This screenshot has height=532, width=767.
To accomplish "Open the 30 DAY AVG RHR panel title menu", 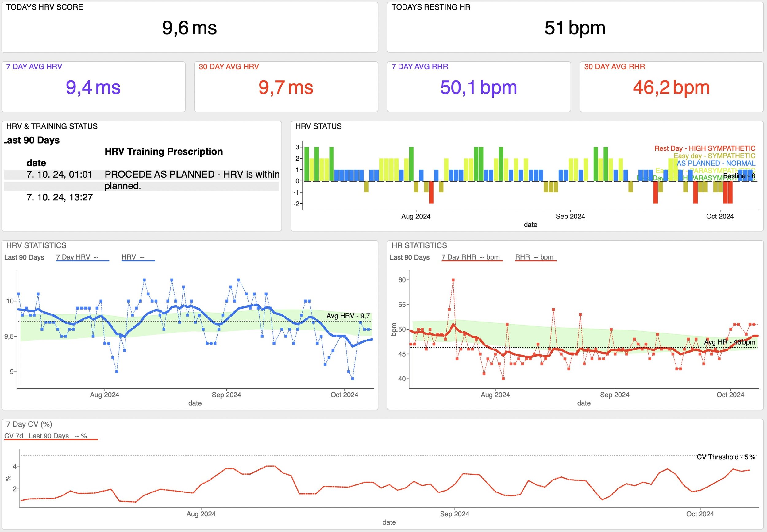I will point(614,67).
